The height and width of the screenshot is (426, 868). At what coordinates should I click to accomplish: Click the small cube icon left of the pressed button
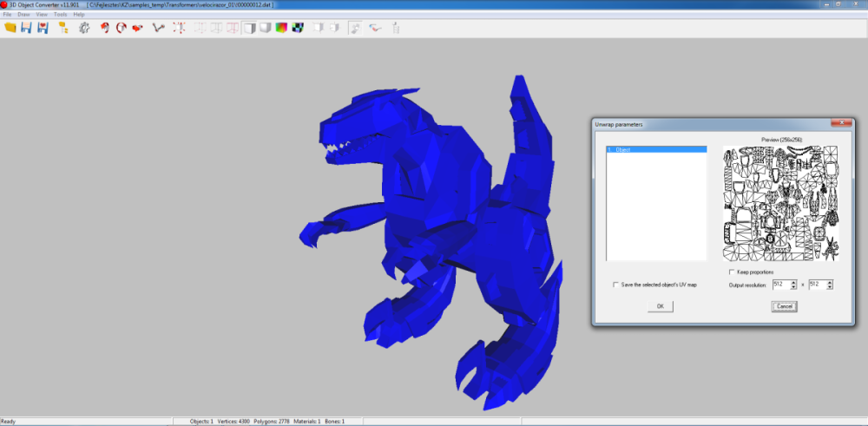coord(334,28)
